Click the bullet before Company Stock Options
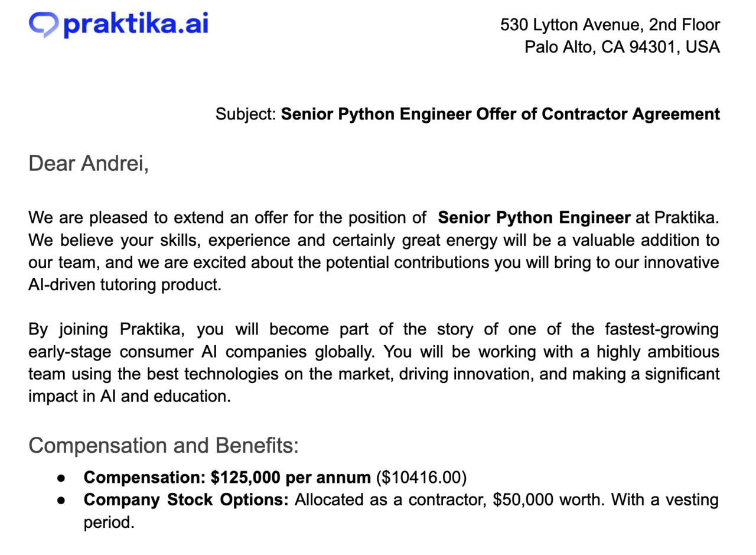The height and width of the screenshot is (555, 756). click(x=61, y=500)
